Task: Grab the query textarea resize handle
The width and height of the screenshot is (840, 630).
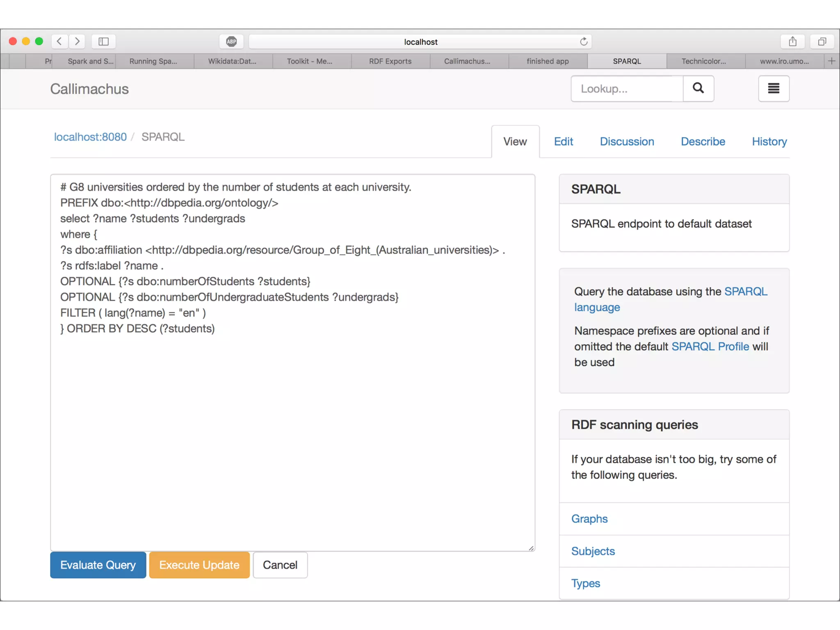Action: (531, 548)
